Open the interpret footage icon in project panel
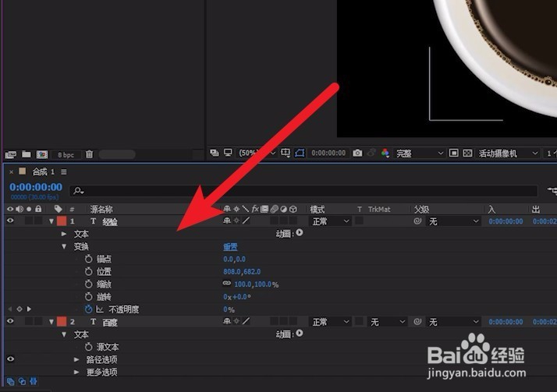This screenshot has width=557, height=392. tap(11, 154)
